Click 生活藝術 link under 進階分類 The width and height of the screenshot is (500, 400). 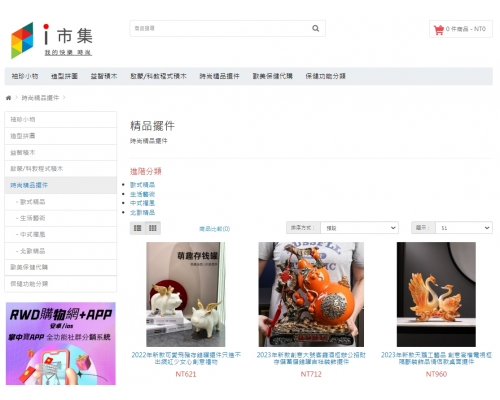pos(142,194)
